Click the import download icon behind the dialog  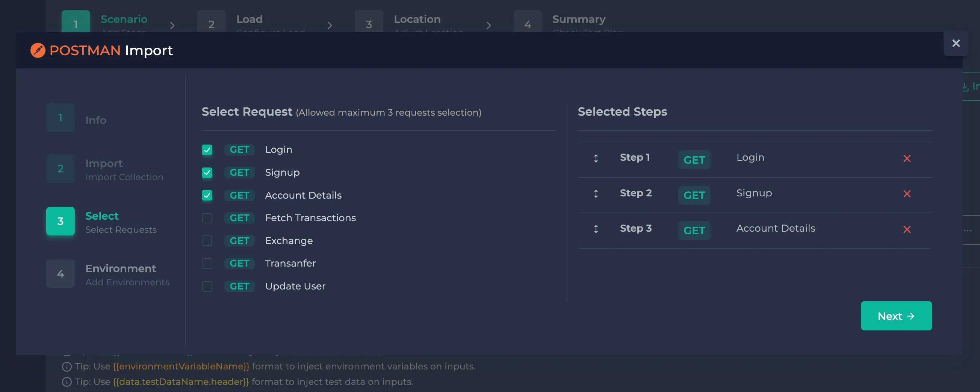click(965, 87)
